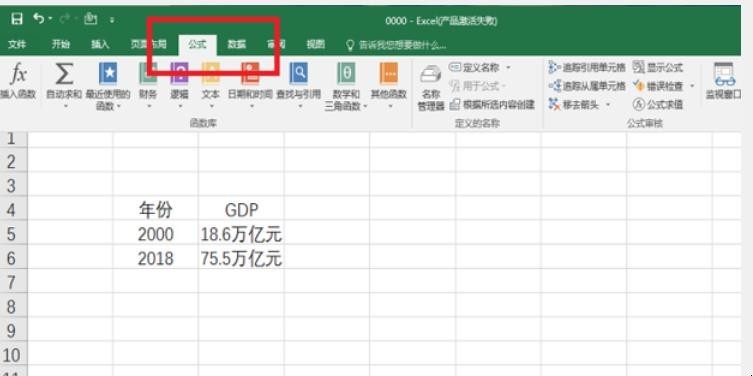Image resolution: width=753 pixels, height=376 pixels.
Task: Switch to the View (视图) tab
Action: pyautogui.click(x=315, y=45)
